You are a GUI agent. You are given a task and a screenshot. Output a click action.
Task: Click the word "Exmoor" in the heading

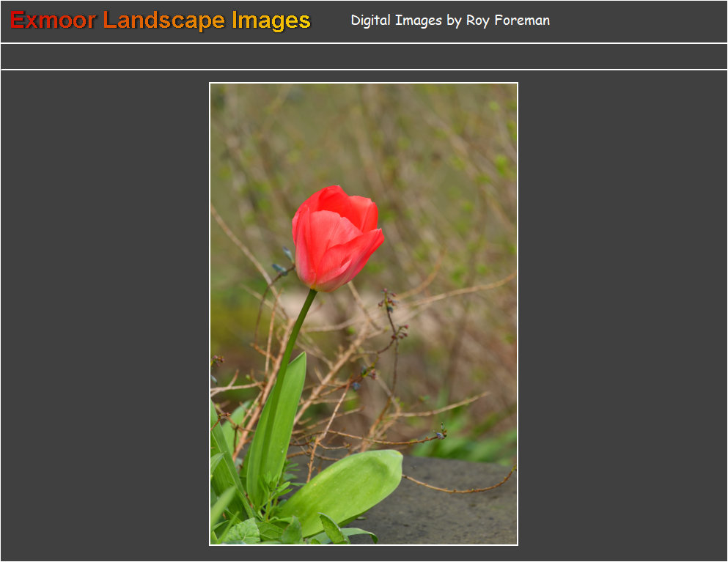click(53, 21)
